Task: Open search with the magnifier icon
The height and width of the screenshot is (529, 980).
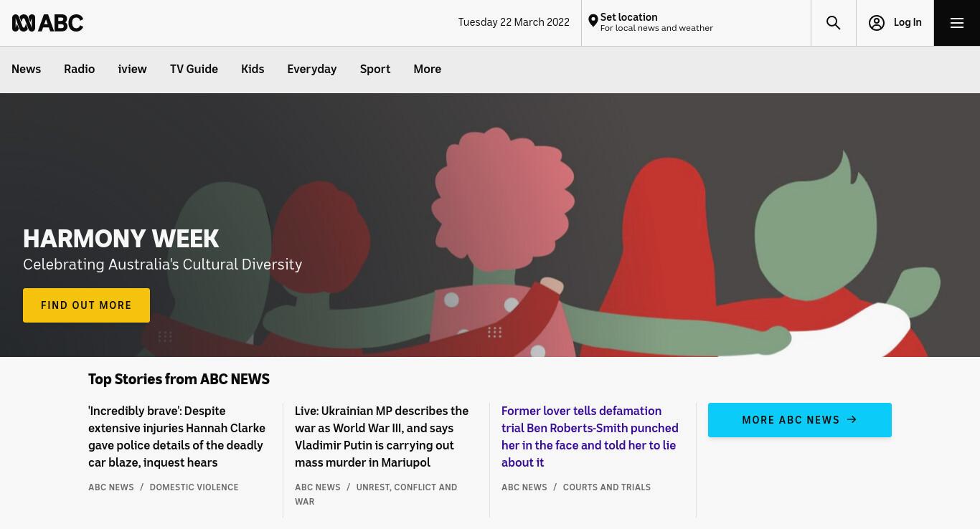Action: click(x=833, y=23)
